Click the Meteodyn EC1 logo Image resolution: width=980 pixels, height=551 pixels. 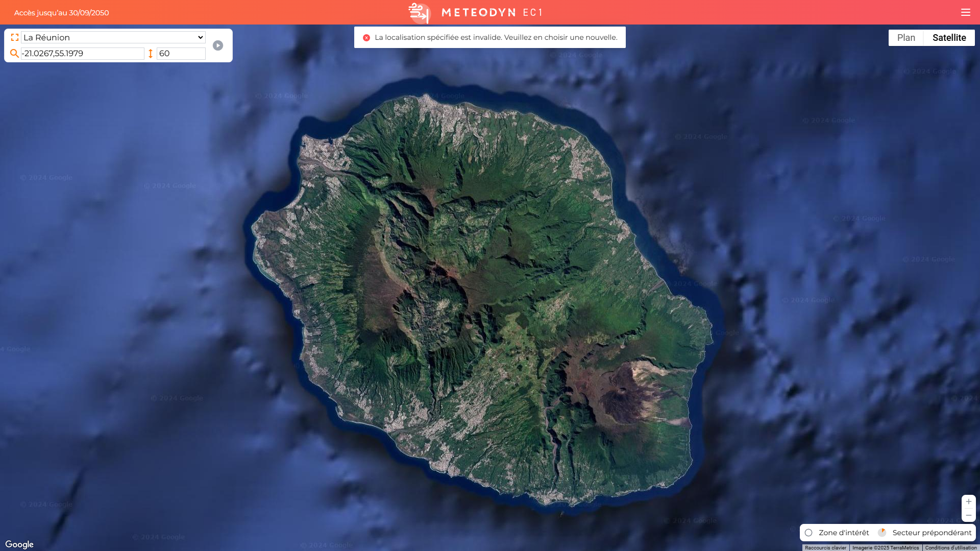(x=476, y=12)
